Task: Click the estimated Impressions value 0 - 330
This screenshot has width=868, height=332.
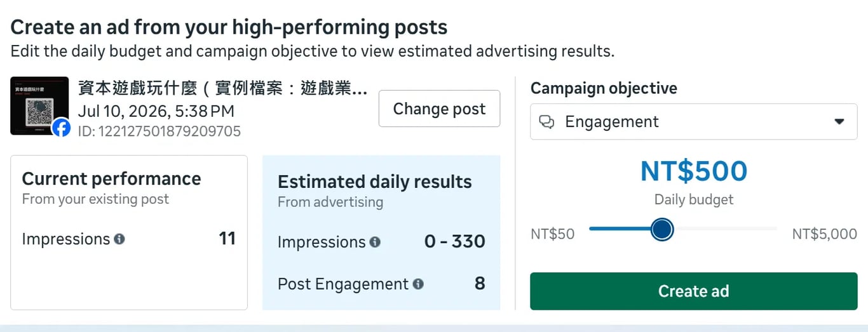Action: (455, 242)
